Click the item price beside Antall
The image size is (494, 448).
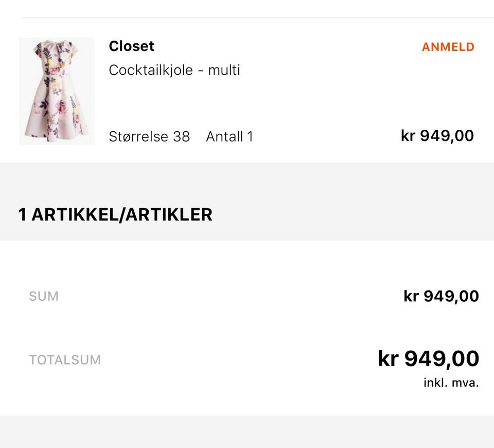coord(437,136)
